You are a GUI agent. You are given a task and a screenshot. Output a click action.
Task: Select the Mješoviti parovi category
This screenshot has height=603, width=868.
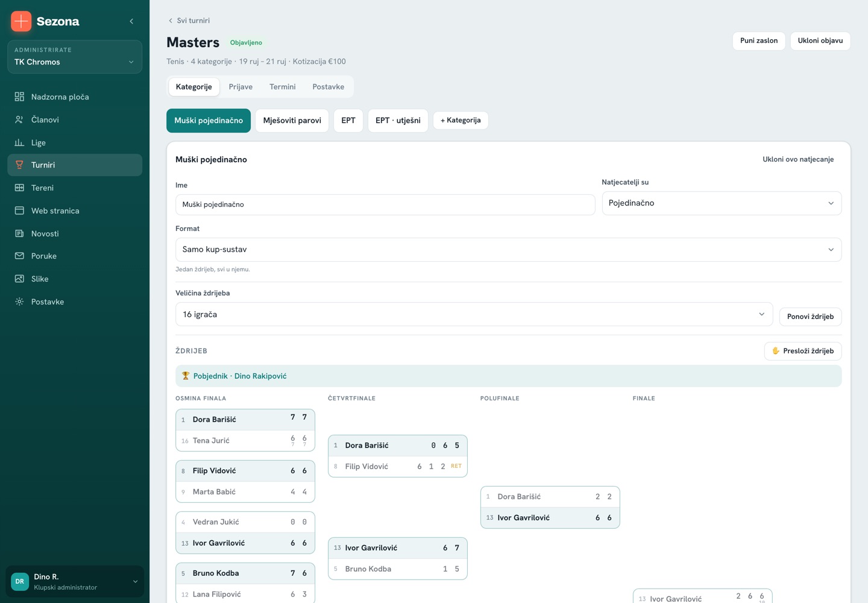coord(292,121)
